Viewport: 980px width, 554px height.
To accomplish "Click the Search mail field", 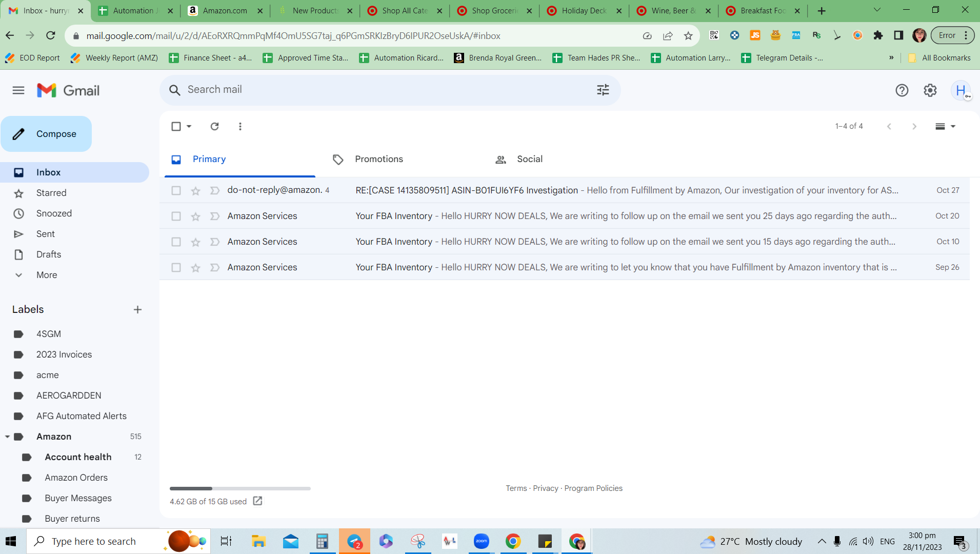I will click(390, 90).
